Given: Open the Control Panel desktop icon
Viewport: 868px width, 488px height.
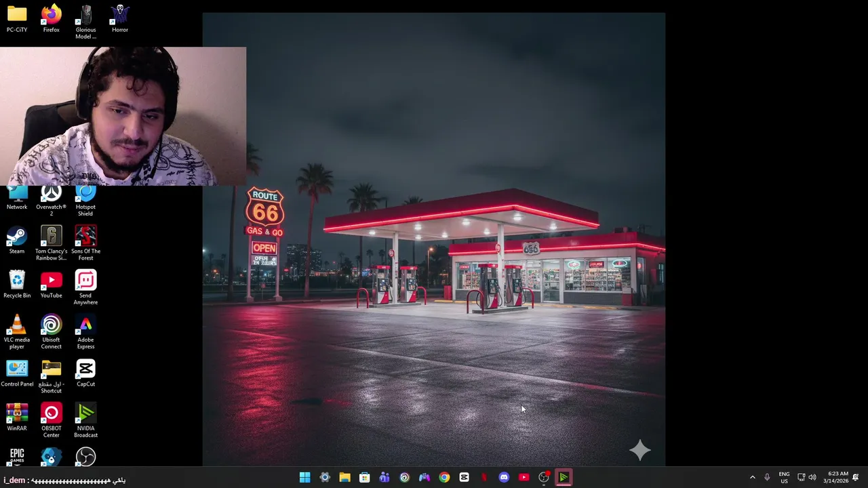Looking at the screenshot, I should point(17,373).
